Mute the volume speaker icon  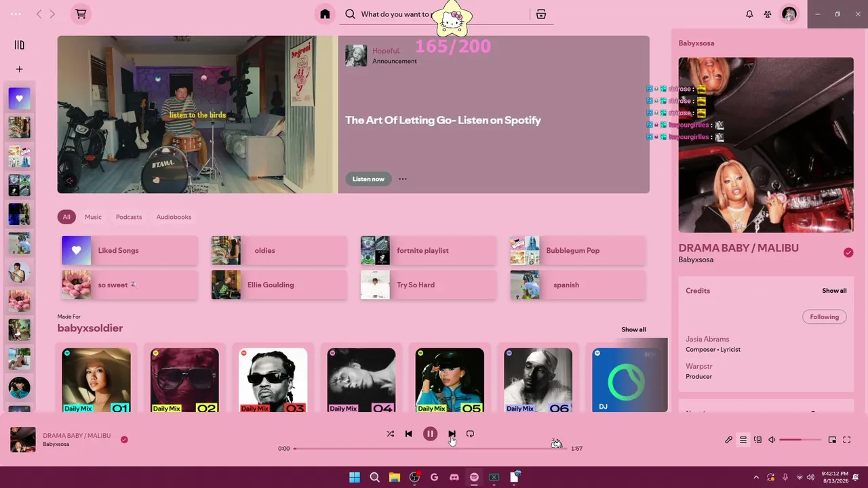coord(772,440)
